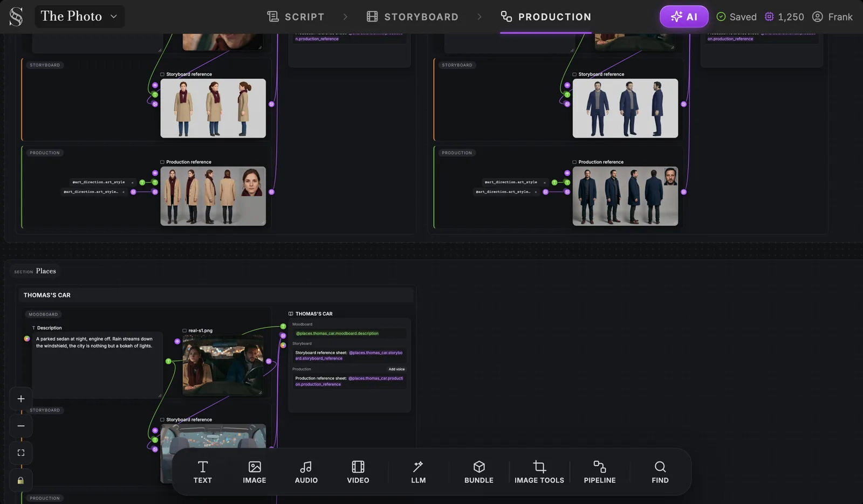Open Image Tools in the toolbar
Screen dimensions: 863x504
[x=539, y=472]
